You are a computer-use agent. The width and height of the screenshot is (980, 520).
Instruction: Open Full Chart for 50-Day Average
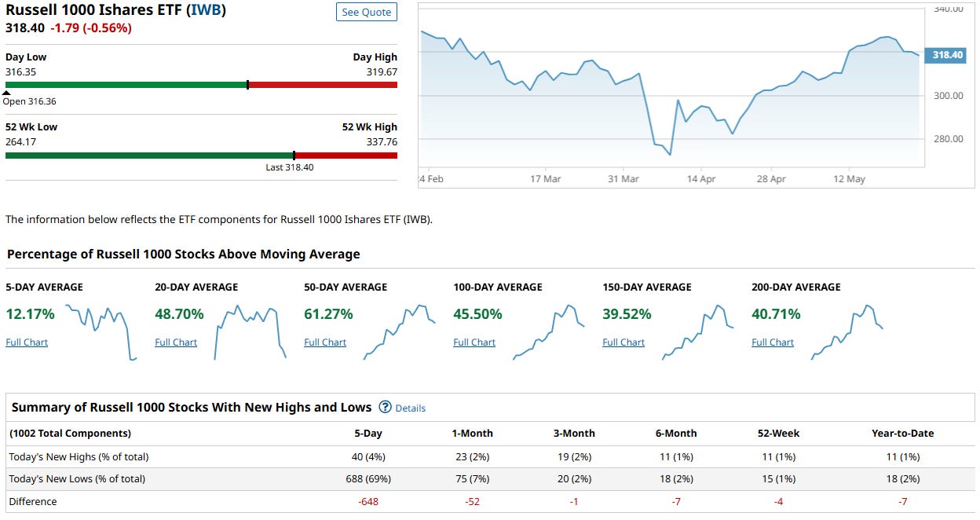pyautogui.click(x=325, y=342)
